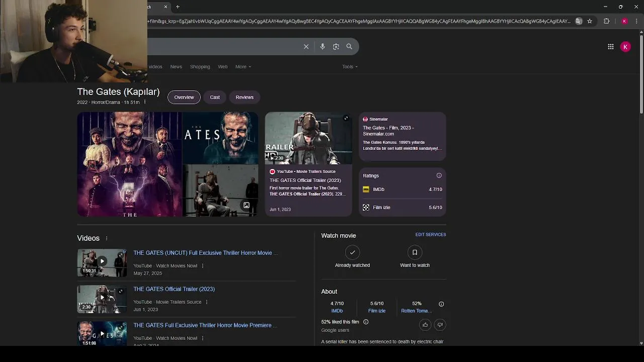This screenshot has width=644, height=362.
Task: Open electric chair still image
Action: (x=220, y=191)
